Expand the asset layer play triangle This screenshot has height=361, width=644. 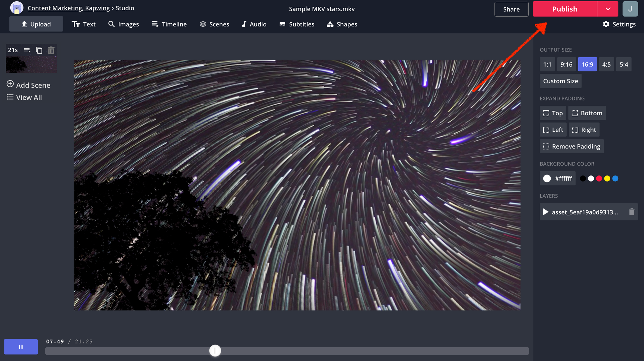pyautogui.click(x=545, y=212)
